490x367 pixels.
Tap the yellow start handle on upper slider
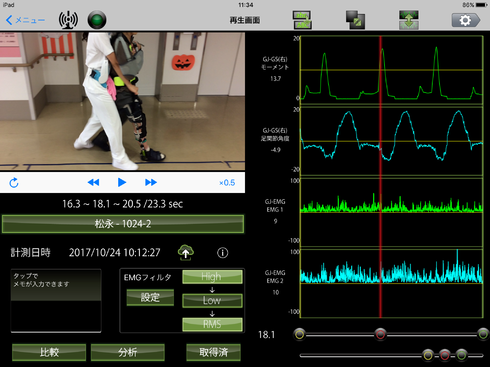[300, 334]
